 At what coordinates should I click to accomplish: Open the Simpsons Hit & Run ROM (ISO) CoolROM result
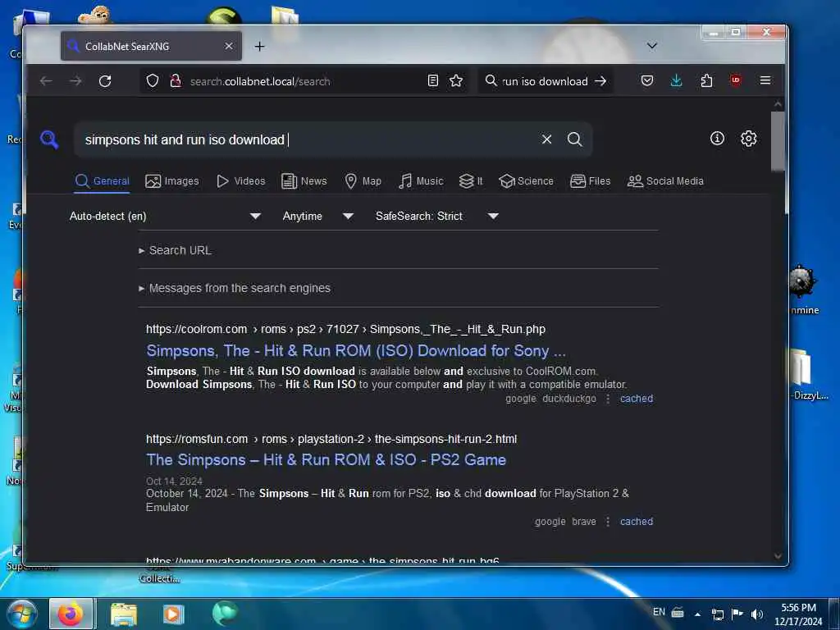(x=356, y=350)
